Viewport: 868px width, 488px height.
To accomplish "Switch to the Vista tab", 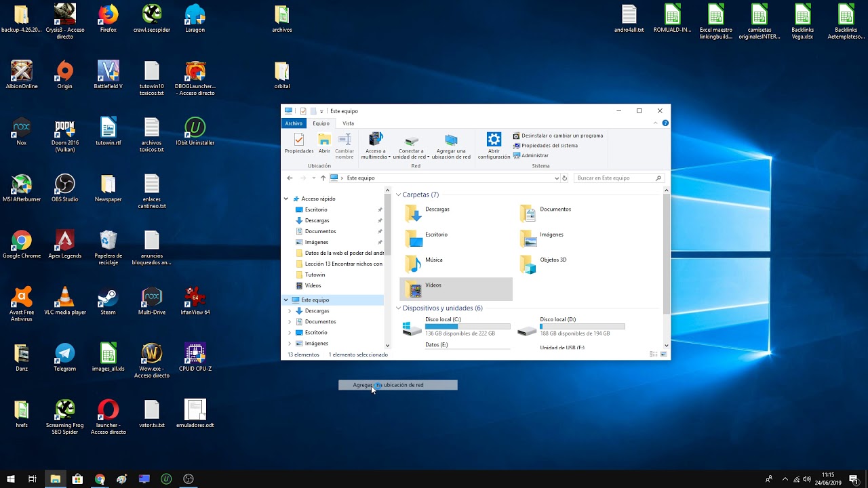I will pos(348,123).
